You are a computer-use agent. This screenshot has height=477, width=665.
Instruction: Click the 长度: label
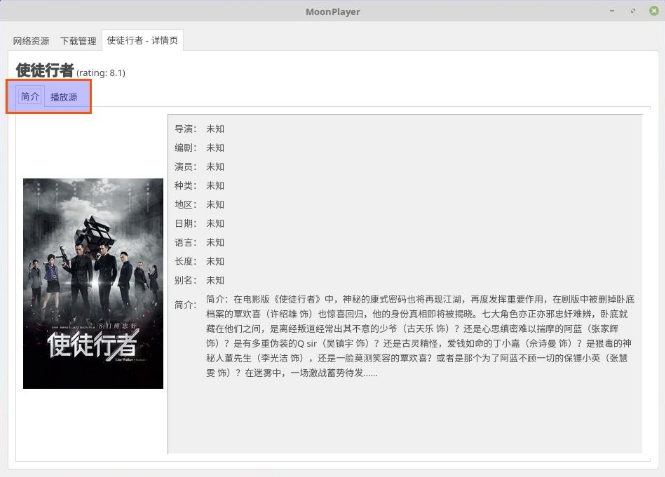point(185,261)
